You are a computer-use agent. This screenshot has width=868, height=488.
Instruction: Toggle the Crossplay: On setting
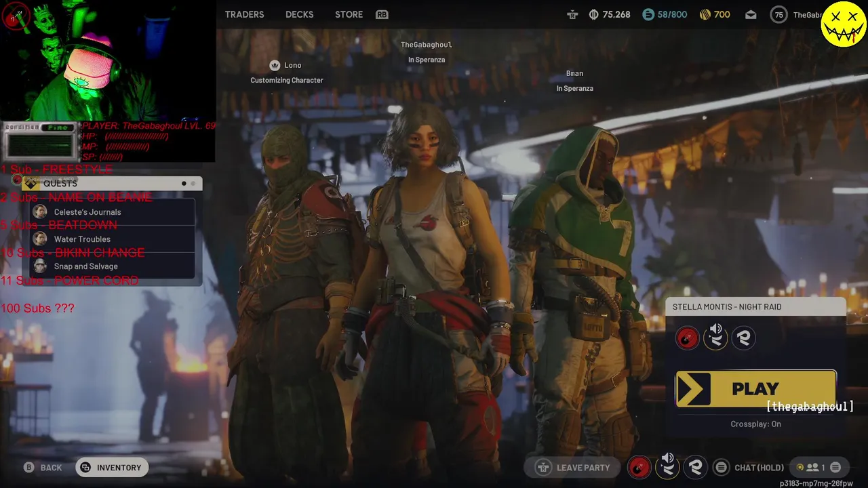pyautogui.click(x=755, y=424)
